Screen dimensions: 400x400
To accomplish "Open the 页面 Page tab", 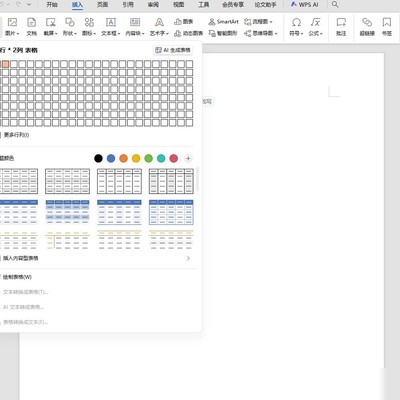I will coord(102,4).
